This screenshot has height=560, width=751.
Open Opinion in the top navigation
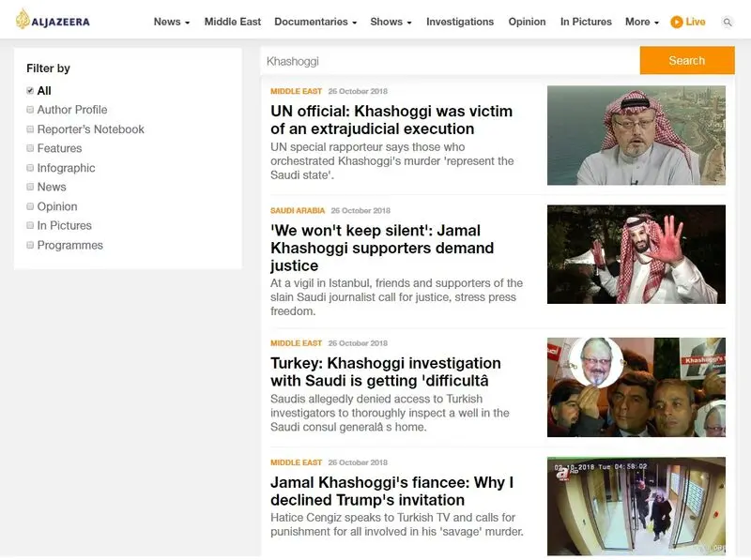527,22
